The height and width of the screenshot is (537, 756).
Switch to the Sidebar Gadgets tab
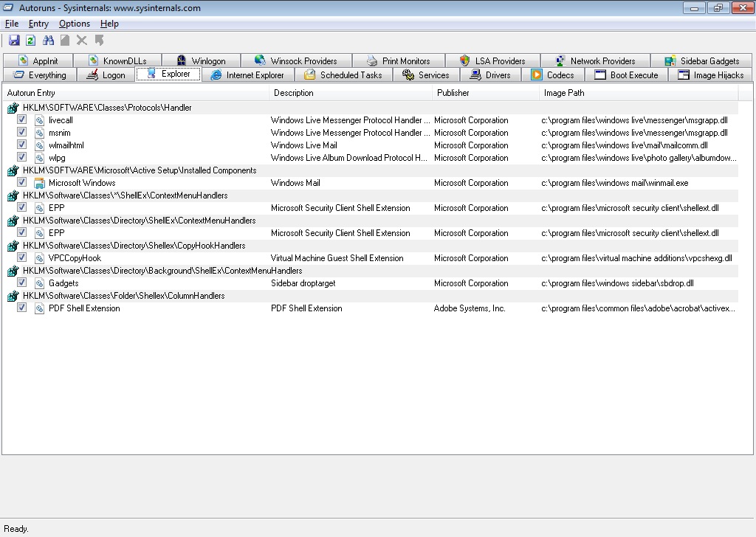701,60
